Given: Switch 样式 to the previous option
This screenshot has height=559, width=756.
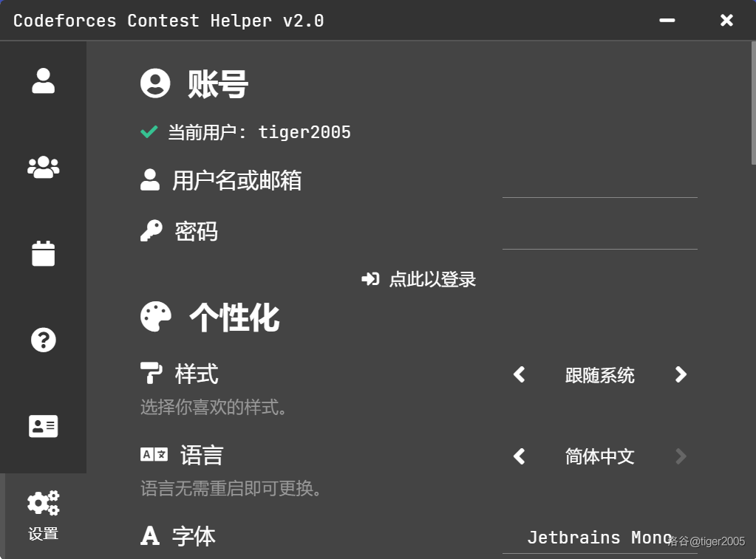Looking at the screenshot, I should click(x=520, y=375).
